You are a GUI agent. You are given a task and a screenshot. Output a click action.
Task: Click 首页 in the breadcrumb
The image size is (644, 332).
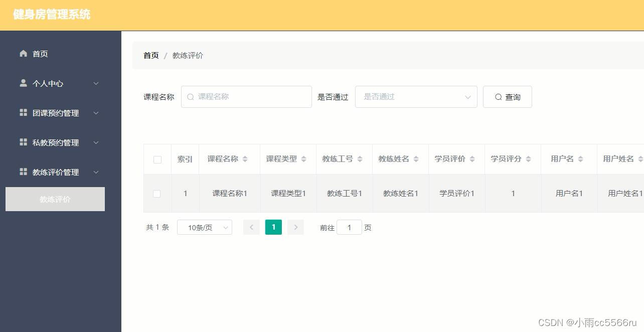click(151, 55)
